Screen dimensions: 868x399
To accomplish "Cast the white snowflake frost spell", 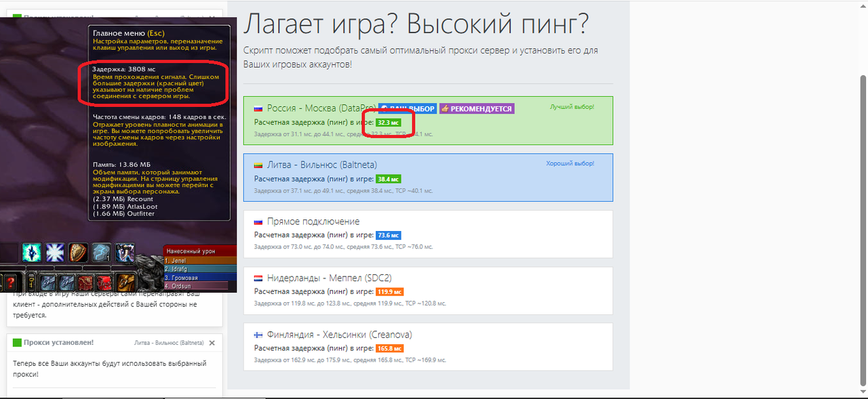I will pyautogui.click(x=55, y=253).
